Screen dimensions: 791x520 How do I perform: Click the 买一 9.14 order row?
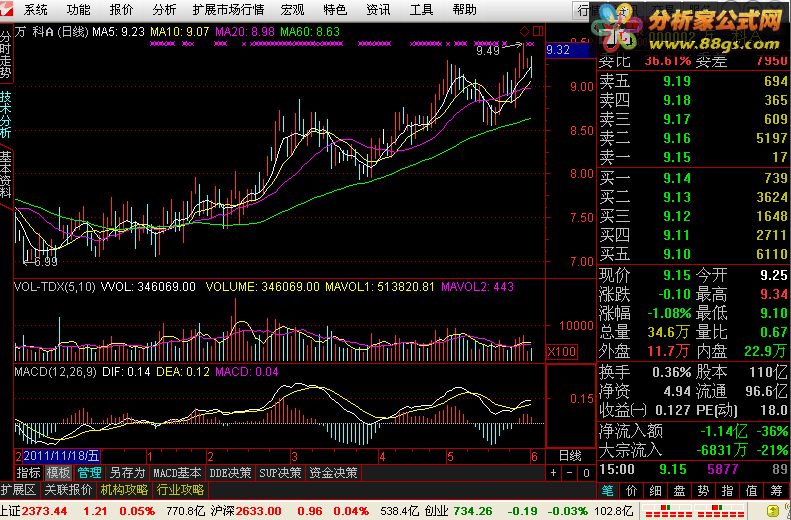[x=693, y=178]
